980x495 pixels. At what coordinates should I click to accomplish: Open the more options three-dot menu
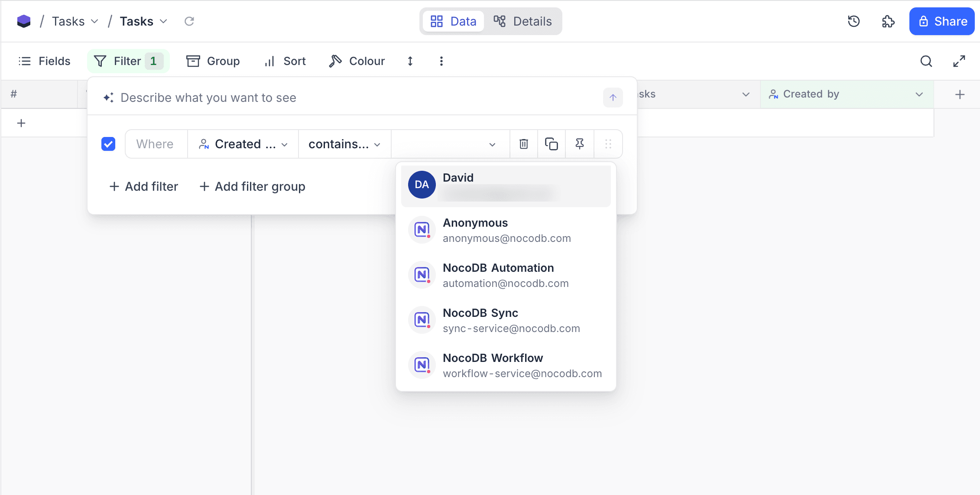tap(441, 61)
